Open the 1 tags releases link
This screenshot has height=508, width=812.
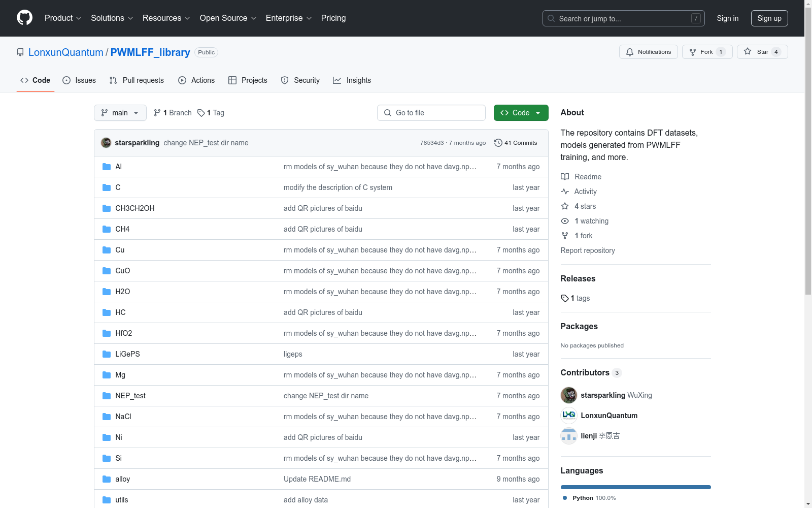pos(576,298)
